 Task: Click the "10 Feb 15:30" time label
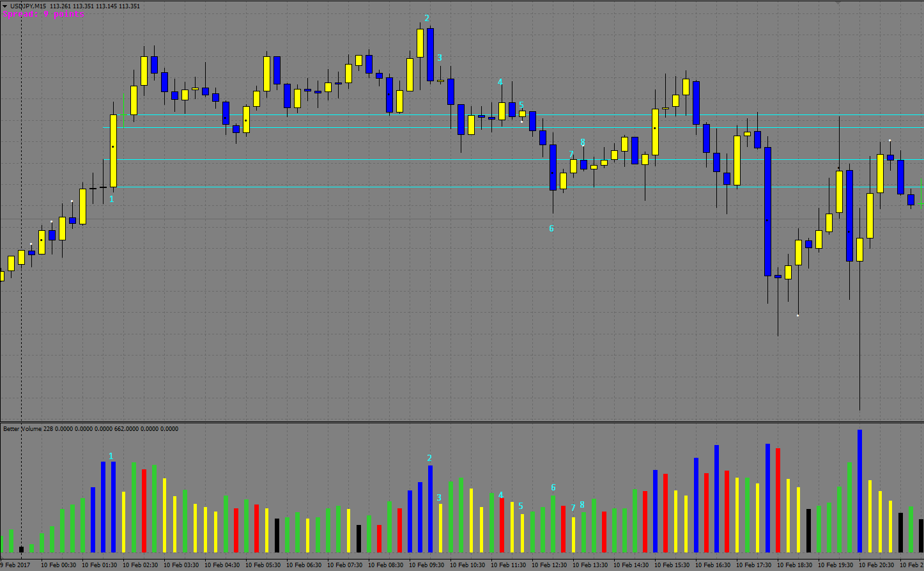coord(672,565)
